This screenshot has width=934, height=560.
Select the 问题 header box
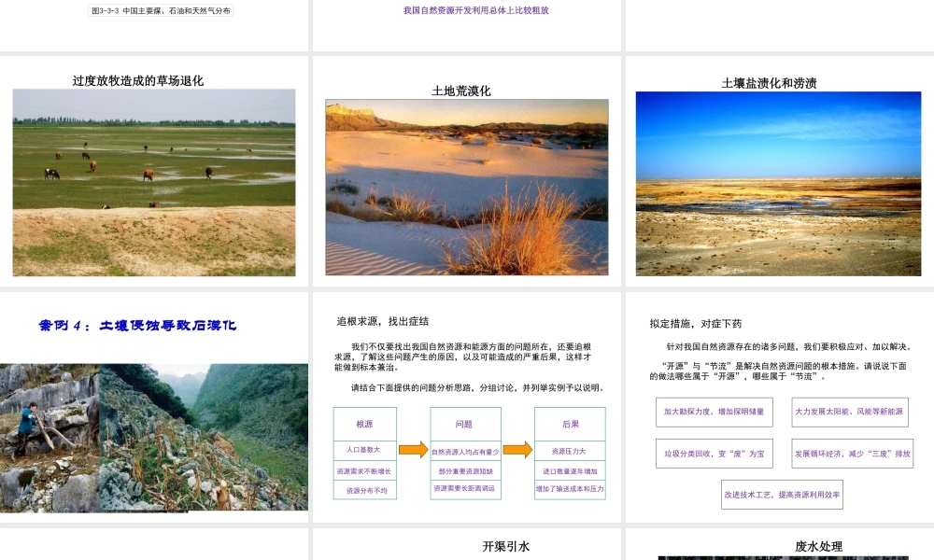[465, 424]
